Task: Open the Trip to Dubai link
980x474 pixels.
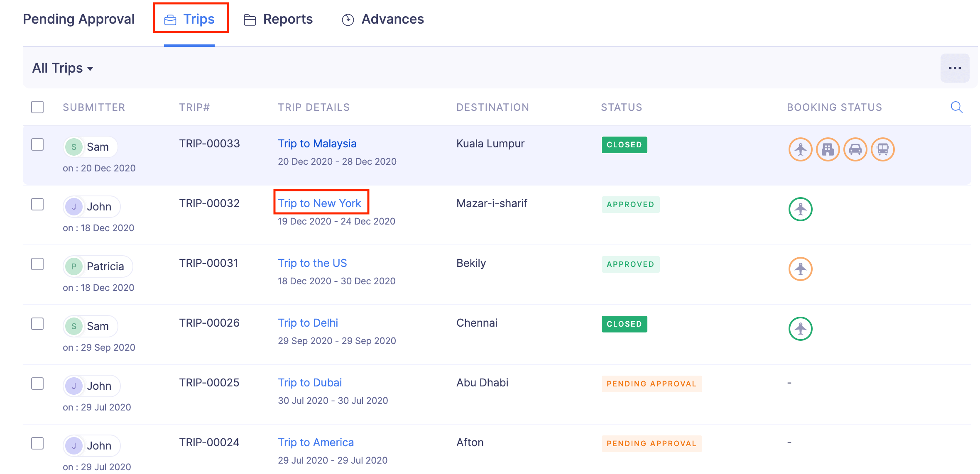Action: coord(310,383)
